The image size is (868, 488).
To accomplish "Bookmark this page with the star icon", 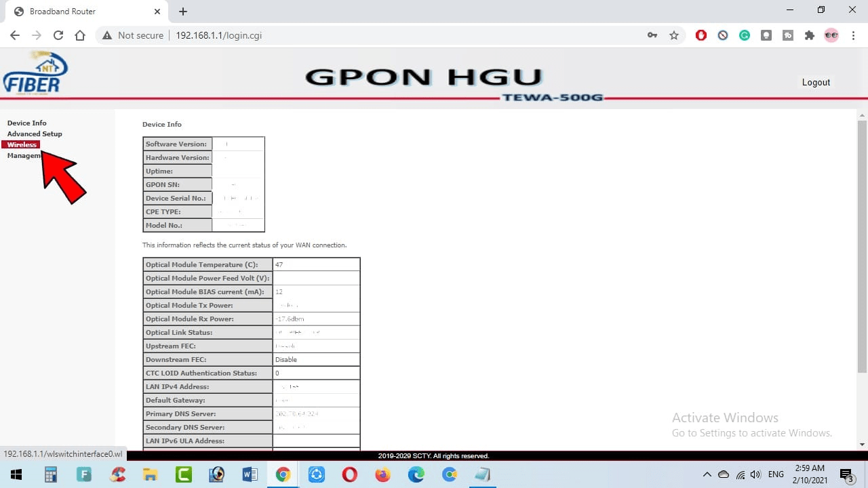I will 674,35.
